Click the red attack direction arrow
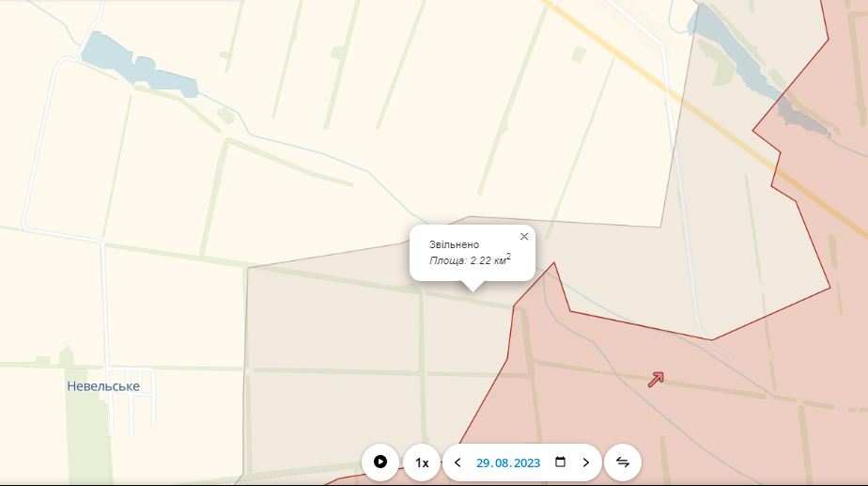868x486 pixels. [656, 379]
